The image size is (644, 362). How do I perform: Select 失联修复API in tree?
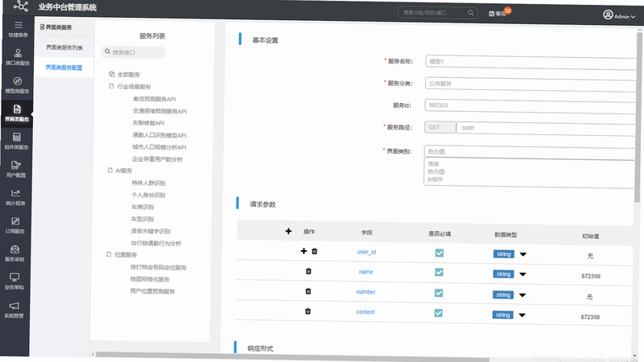148,123
